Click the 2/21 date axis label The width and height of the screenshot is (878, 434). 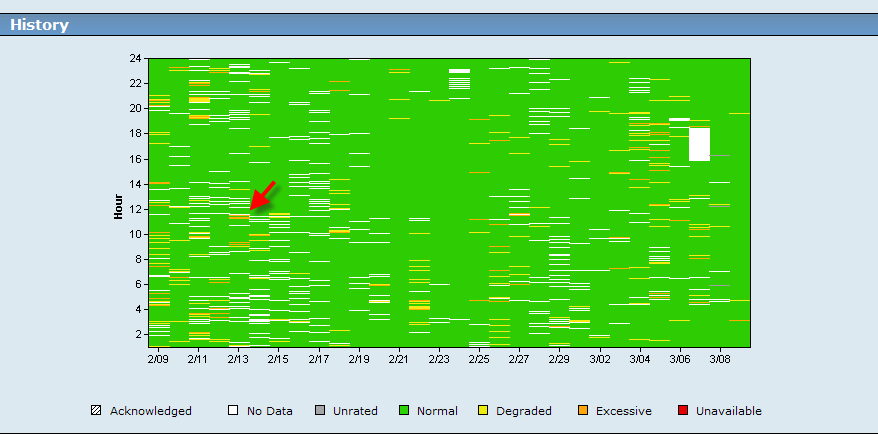point(399,358)
